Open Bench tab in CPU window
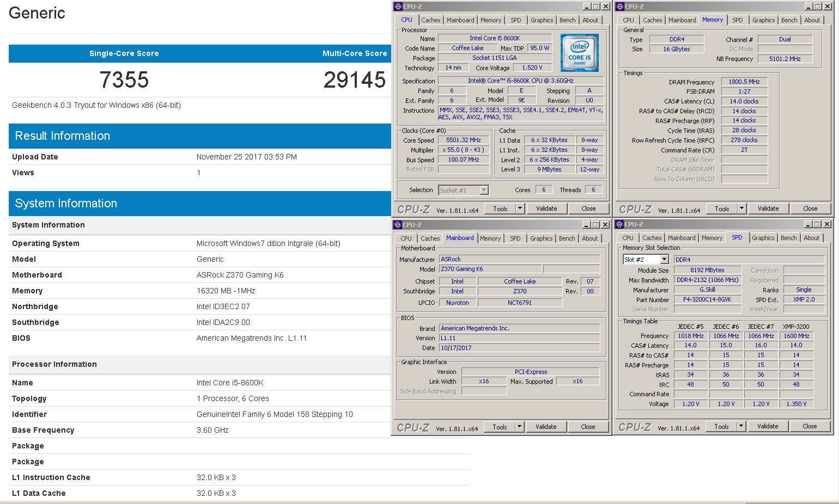The width and height of the screenshot is (839, 504). click(x=568, y=20)
